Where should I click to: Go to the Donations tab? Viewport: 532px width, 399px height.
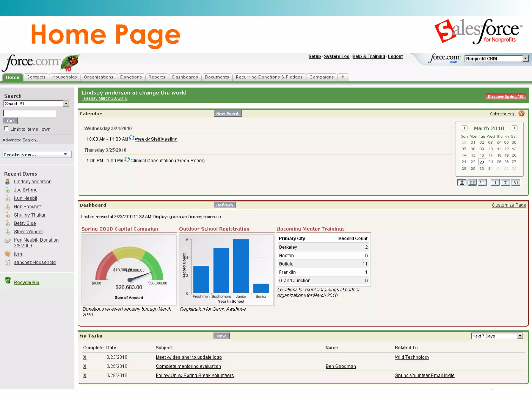tap(131, 77)
